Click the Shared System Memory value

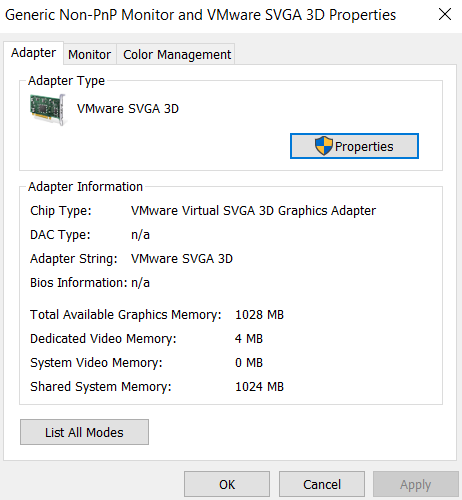tap(259, 387)
